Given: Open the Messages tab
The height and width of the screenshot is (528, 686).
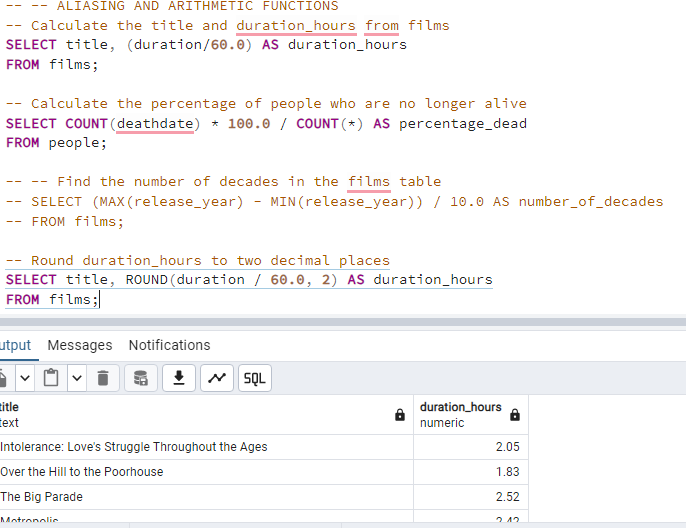Looking at the screenshot, I should click(x=80, y=345).
